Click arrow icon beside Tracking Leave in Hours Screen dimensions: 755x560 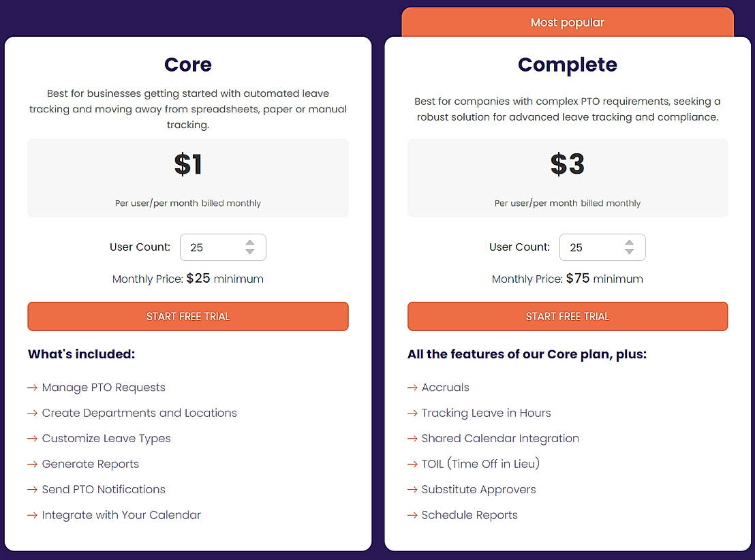(x=412, y=413)
